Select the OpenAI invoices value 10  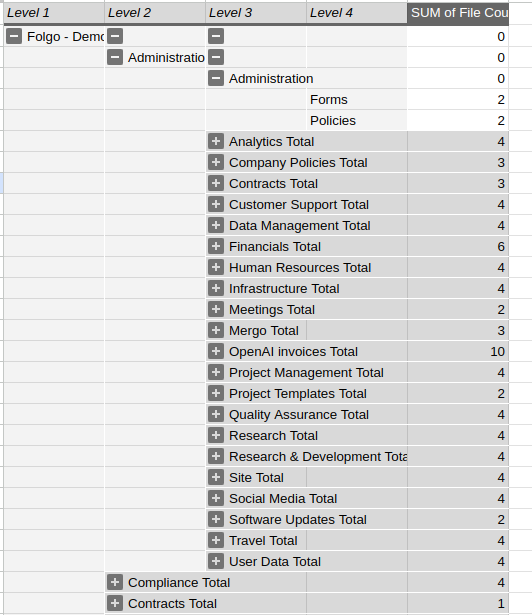click(458, 351)
